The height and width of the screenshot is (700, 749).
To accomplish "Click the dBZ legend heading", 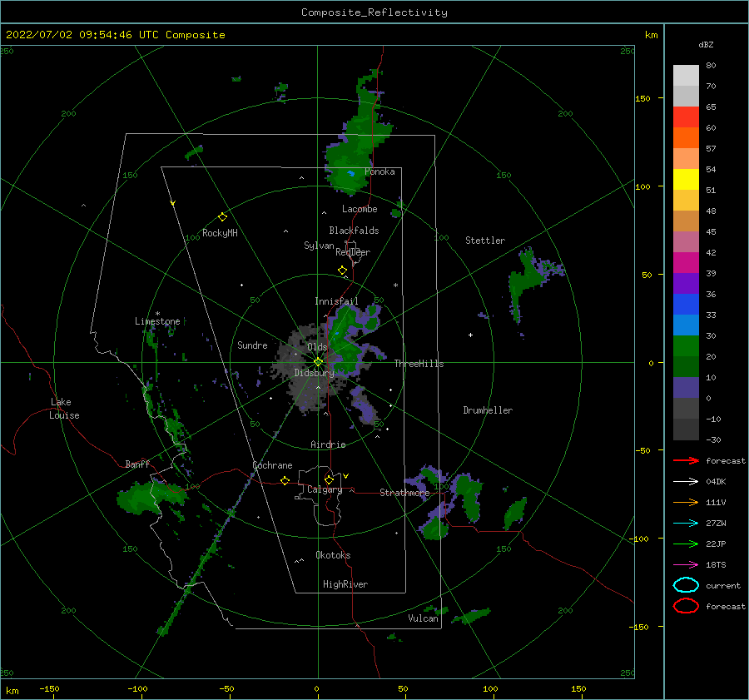I will (x=706, y=44).
